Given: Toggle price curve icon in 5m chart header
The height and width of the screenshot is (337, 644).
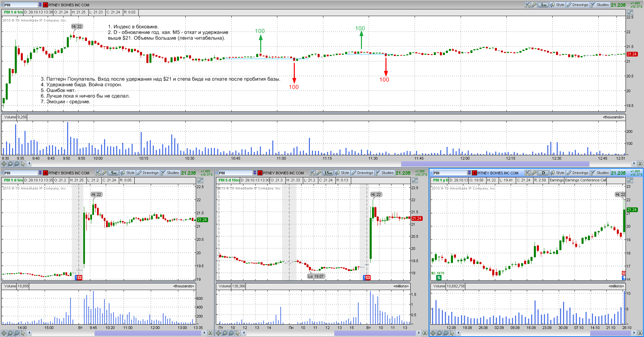Looking at the screenshot, I should click(x=200, y=180).
